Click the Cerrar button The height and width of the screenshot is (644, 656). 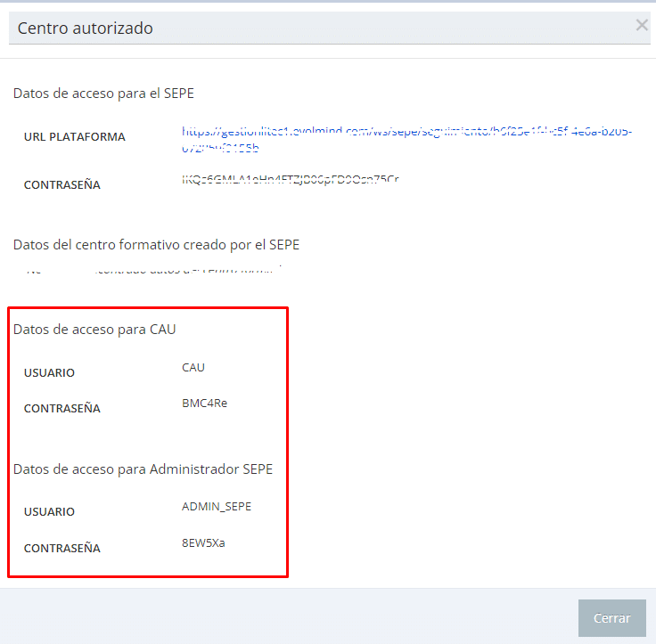click(611, 618)
